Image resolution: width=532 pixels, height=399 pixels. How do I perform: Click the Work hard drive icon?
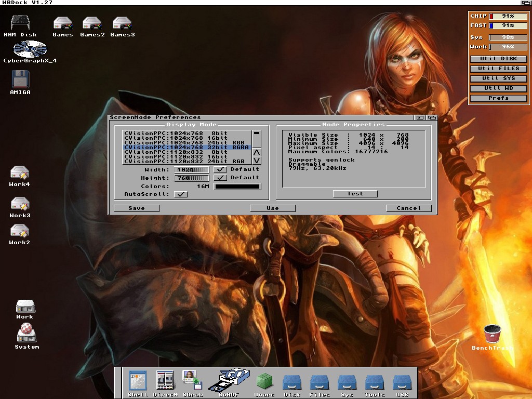pyautogui.click(x=25, y=306)
